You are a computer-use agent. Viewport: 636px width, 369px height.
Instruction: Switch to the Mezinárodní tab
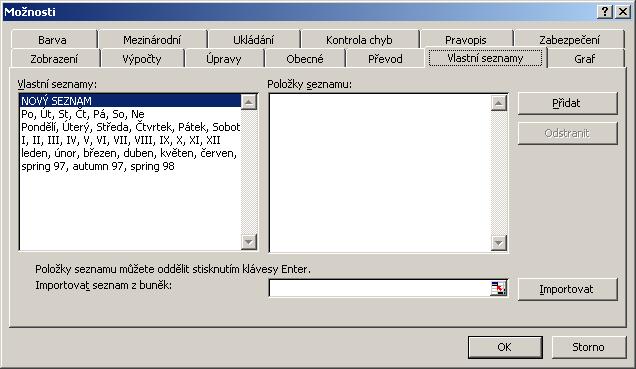pyautogui.click(x=153, y=40)
